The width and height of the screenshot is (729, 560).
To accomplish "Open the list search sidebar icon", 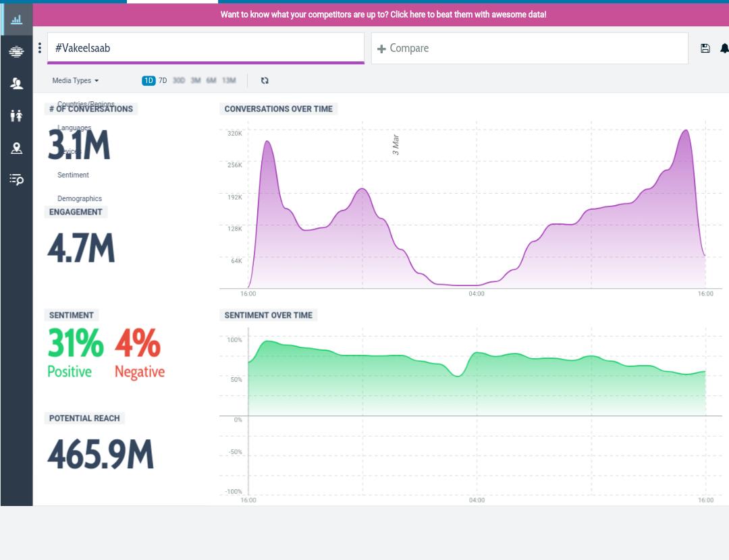I will (16, 179).
